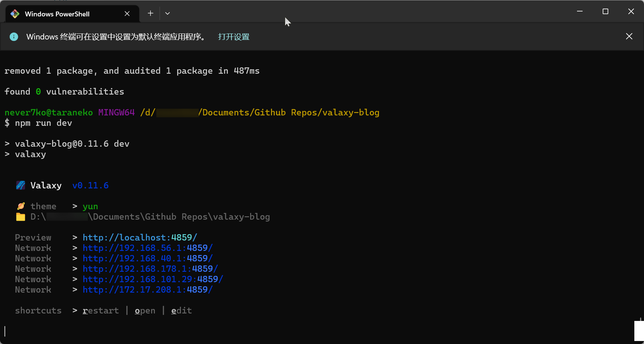Open the 192.168.101.29:4859 network link
The height and width of the screenshot is (344, 644).
click(x=153, y=279)
